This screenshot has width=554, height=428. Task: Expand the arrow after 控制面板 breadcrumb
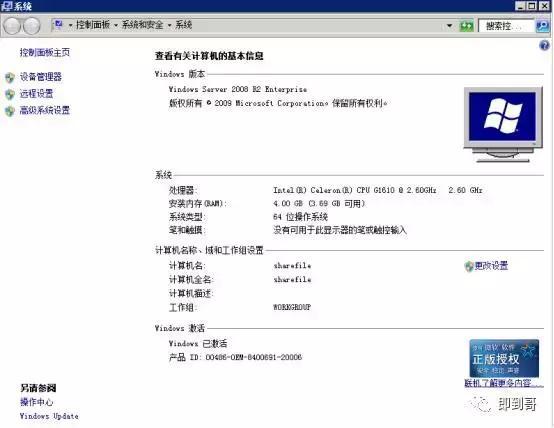116,25
